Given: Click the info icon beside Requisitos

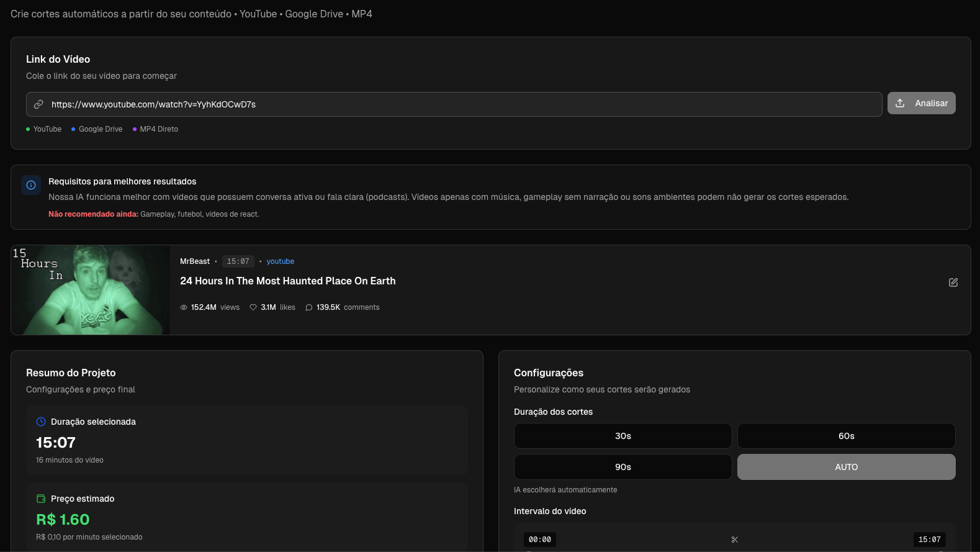Looking at the screenshot, I should coord(31,185).
